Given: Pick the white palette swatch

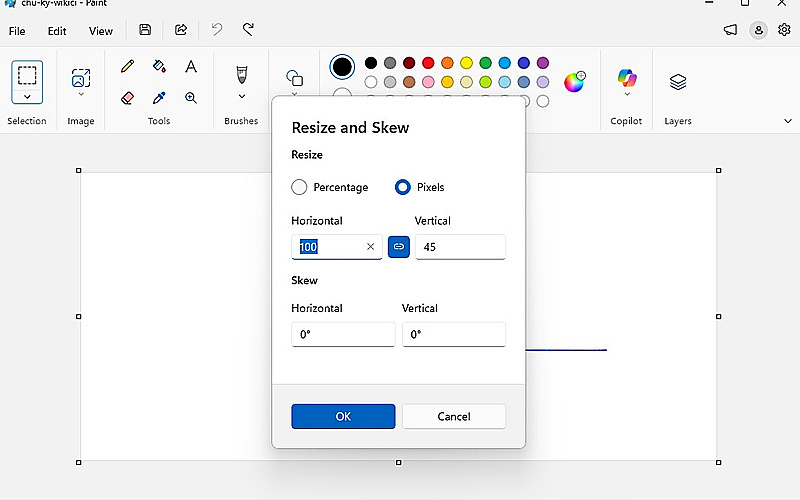Looking at the screenshot, I should coord(371,82).
